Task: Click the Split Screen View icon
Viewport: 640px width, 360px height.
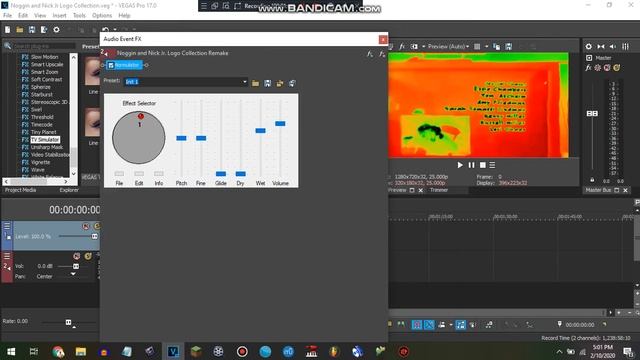Action: click(414, 47)
